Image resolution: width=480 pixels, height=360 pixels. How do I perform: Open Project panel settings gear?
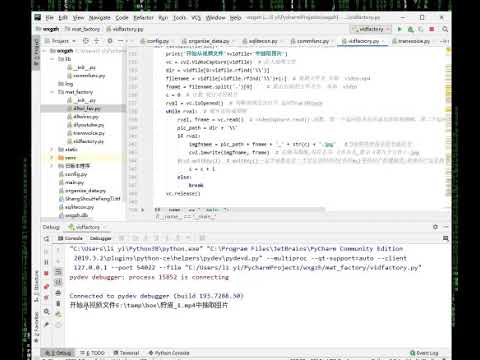110,41
